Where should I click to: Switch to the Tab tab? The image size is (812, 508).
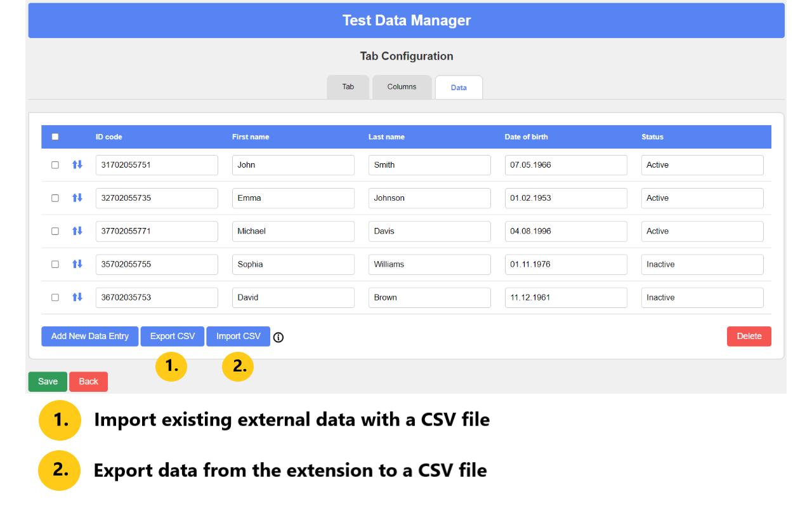348,87
